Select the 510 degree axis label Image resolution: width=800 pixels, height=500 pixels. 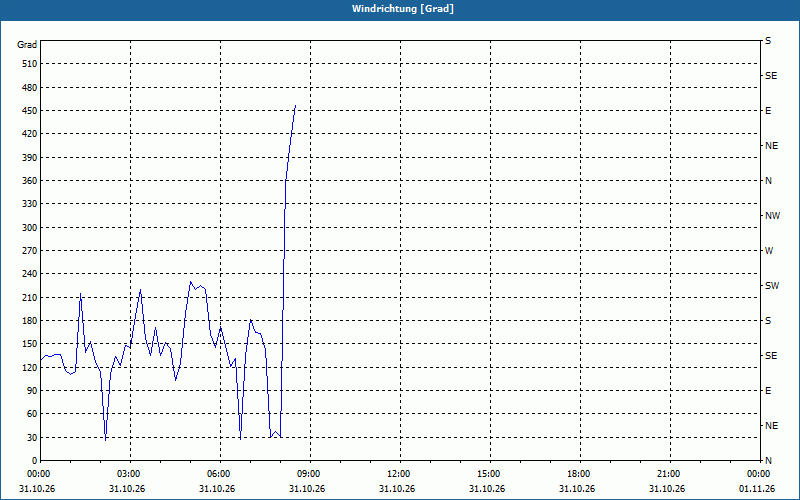pos(30,64)
